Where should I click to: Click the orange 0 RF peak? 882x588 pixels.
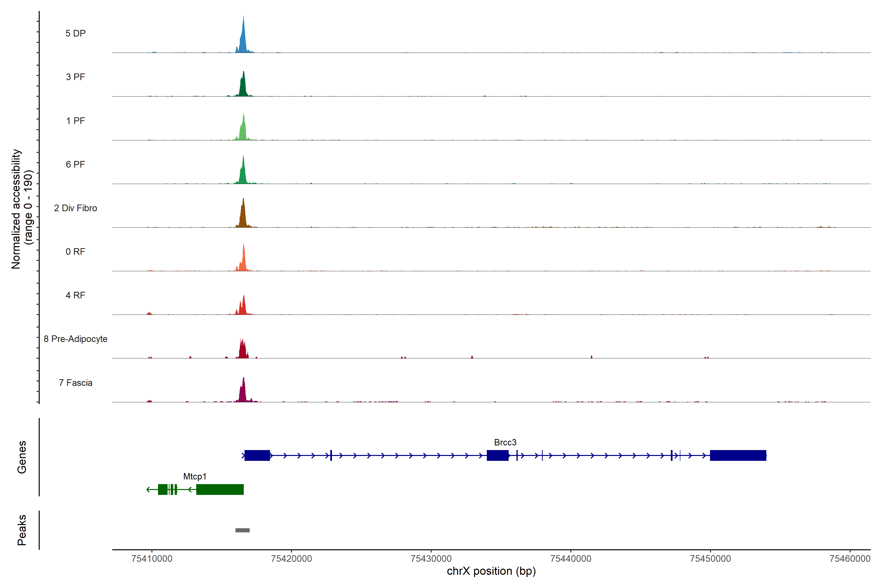244,261
